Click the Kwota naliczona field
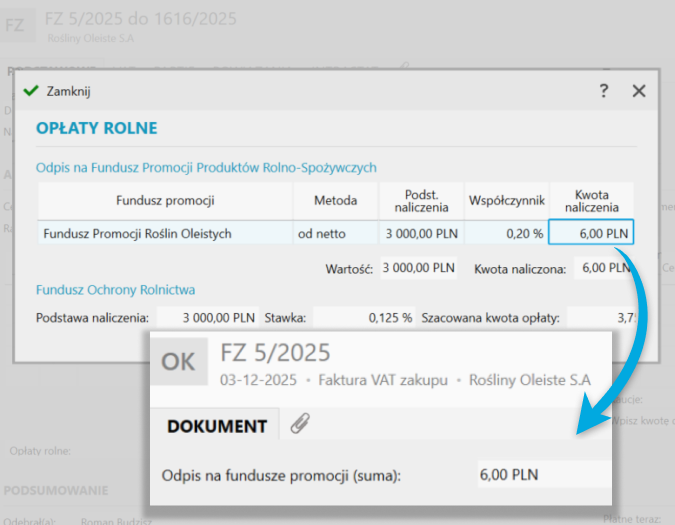675x525 pixels. click(x=606, y=268)
